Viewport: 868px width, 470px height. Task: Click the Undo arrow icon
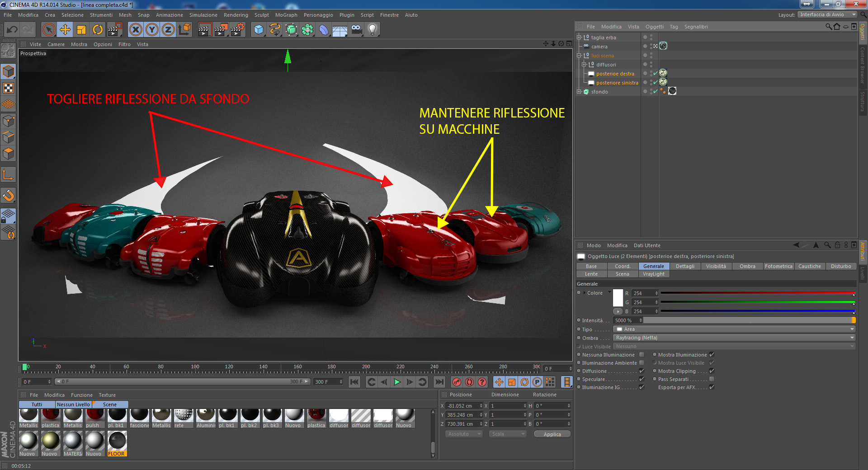point(12,30)
